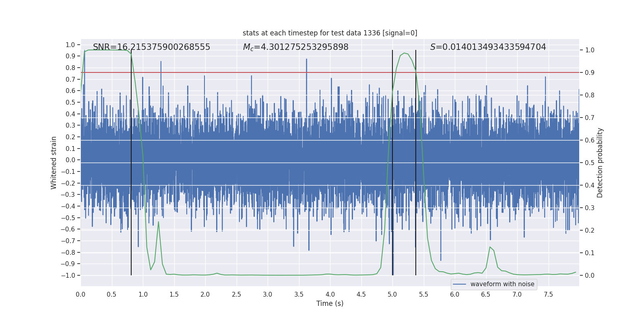Click the 'waveform with noise' legend text

(502, 284)
